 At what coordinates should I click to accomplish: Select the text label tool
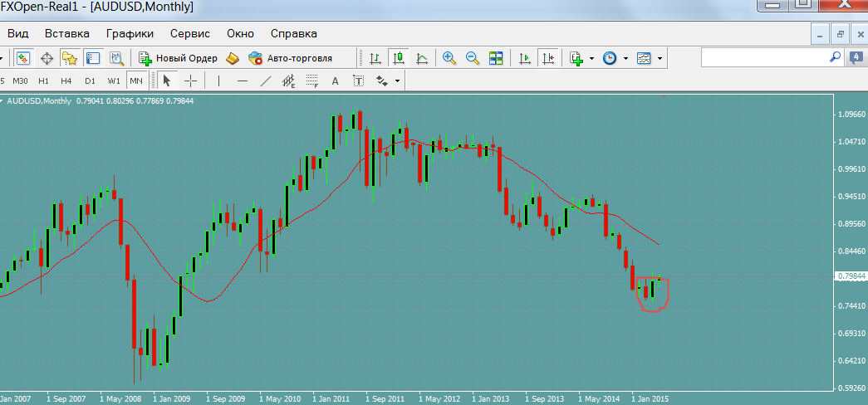[x=336, y=81]
